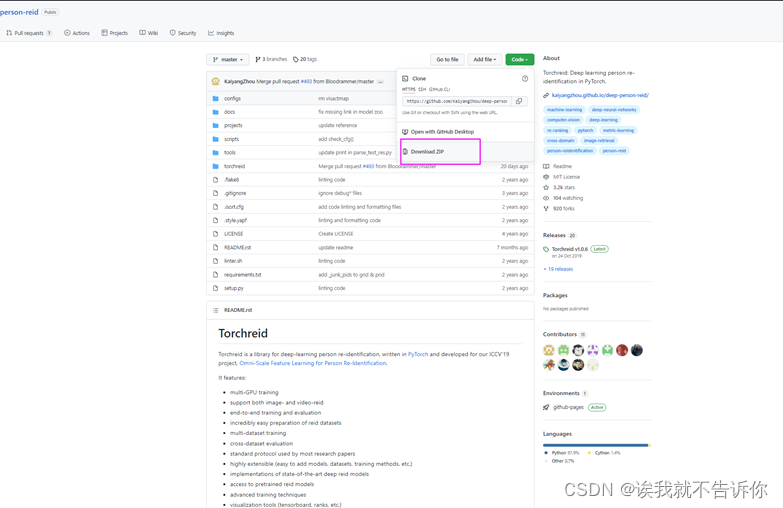The width and height of the screenshot is (783, 508).
Task: Open the MIT License link
Action: 561,177
